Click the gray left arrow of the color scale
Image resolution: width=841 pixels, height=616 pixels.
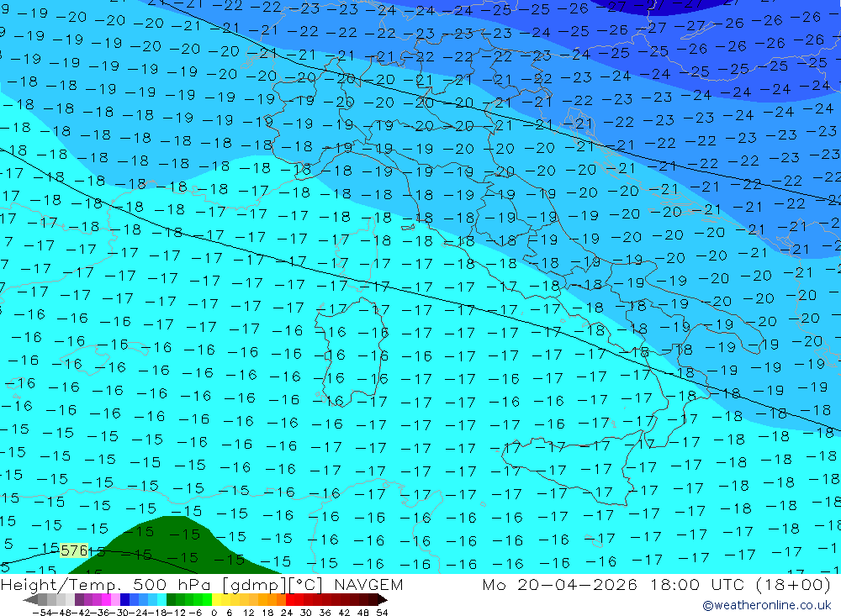(30, 600)
